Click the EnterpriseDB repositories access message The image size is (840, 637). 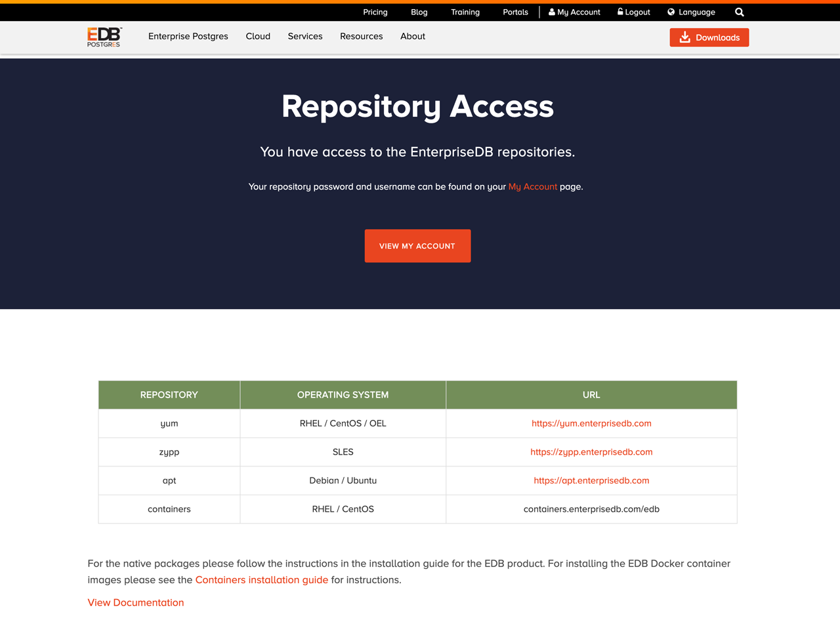[x=417, y=152]
